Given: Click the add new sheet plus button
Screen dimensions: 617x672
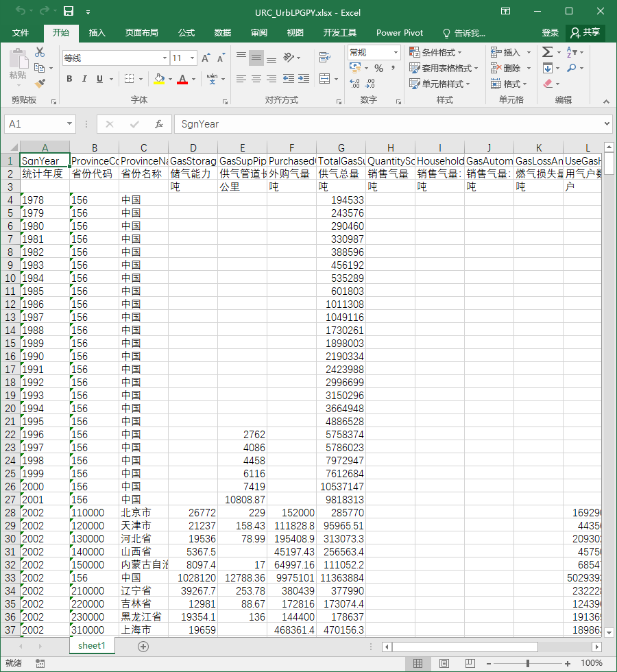Looking at the screenshot, I should [143, 646].
